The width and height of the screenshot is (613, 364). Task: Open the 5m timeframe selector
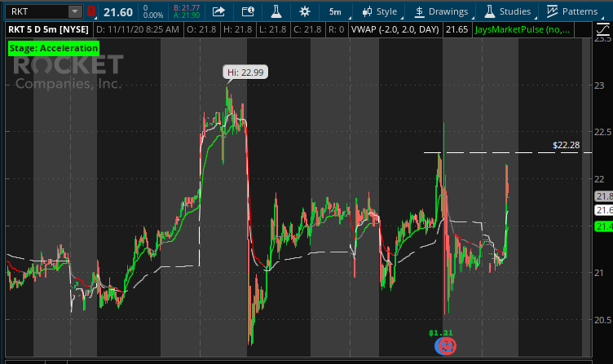(335, 11)
